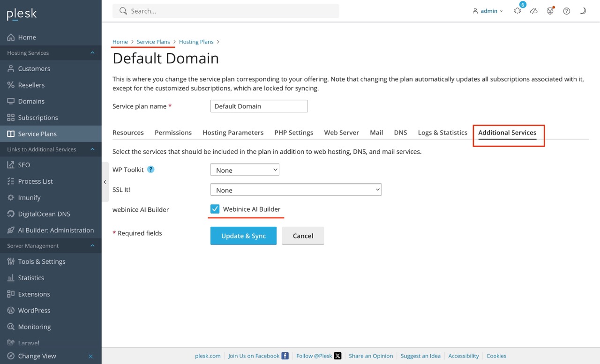The width and height of the screenshot is (600, 364).
Task: Switch to the Hosting Parameters tab
Action: (x=233, y=133)
